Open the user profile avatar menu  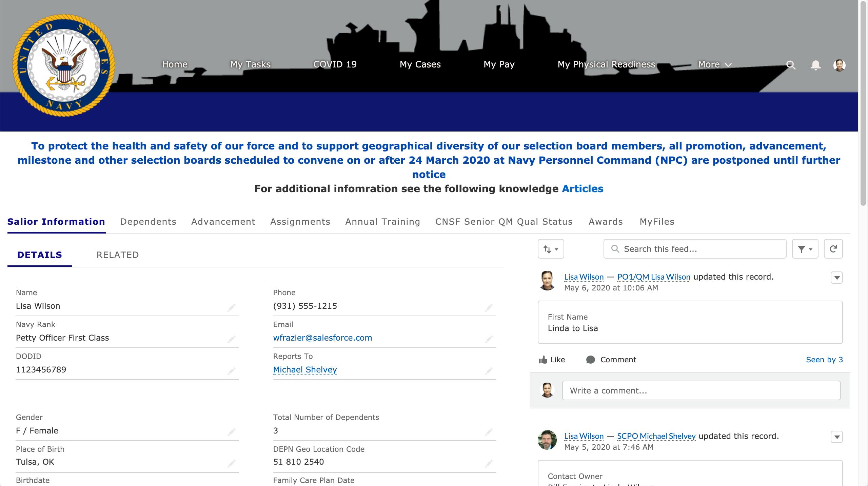tap(839, 65)
